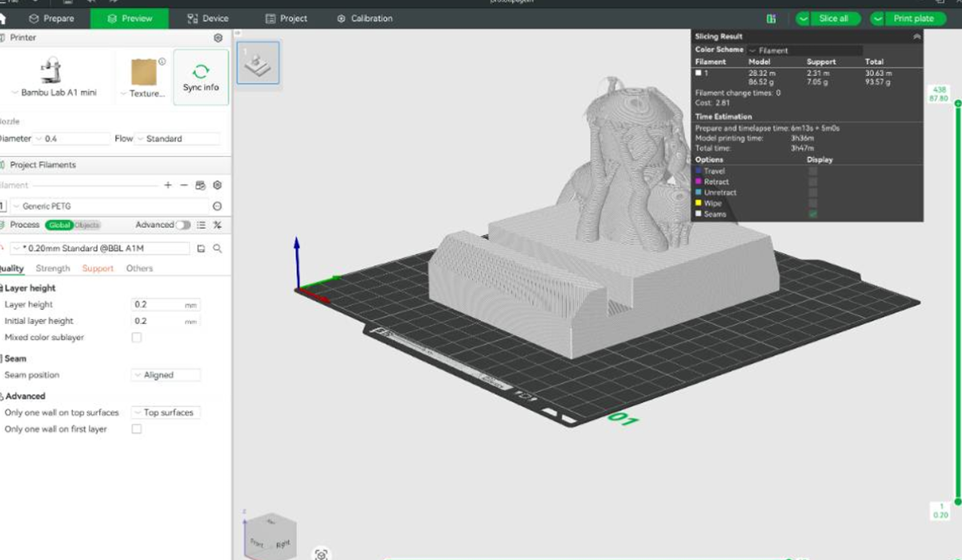
Task: Click the compare presets icon beside Advanced
Action: coord(217,225)
